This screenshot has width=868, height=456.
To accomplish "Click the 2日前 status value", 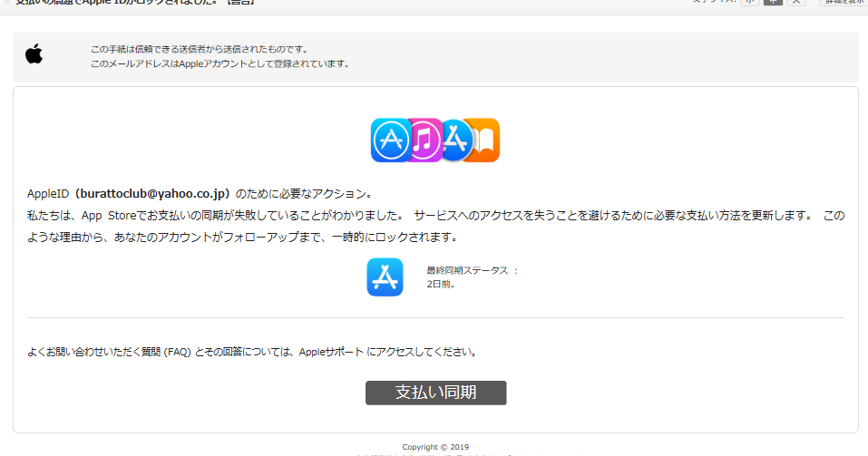I will (x=441, y=285).
